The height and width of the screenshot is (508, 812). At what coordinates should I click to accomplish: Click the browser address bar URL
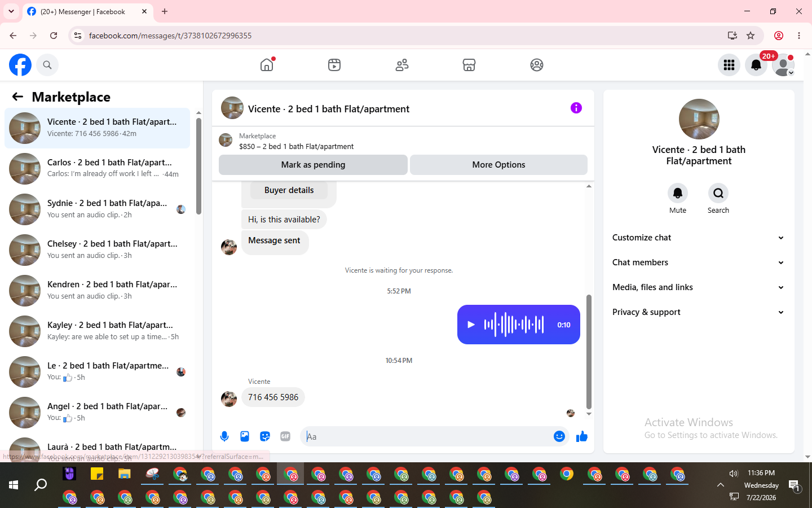(x=170, y=36)
